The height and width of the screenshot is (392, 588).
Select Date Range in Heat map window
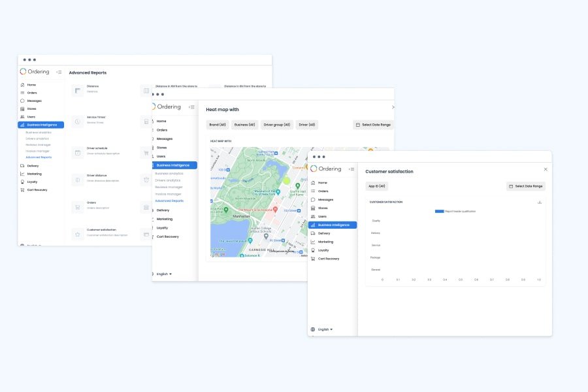373,125
